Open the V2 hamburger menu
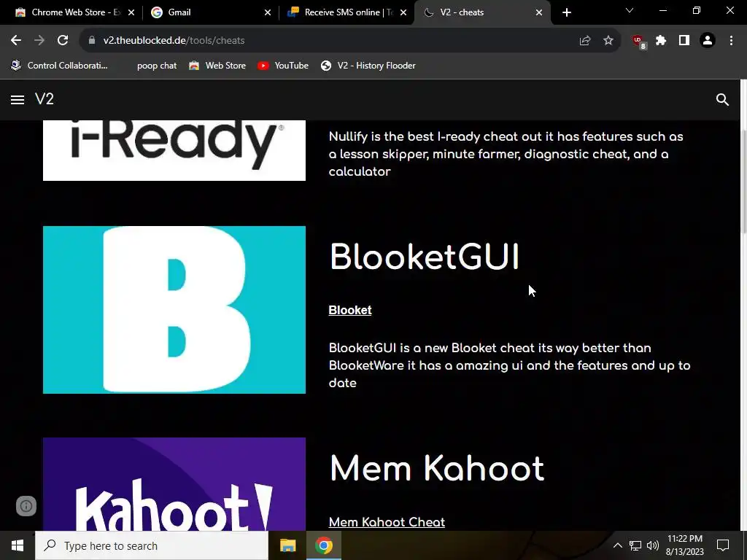The width and height of the screenshot is (747, 560). 18,99
